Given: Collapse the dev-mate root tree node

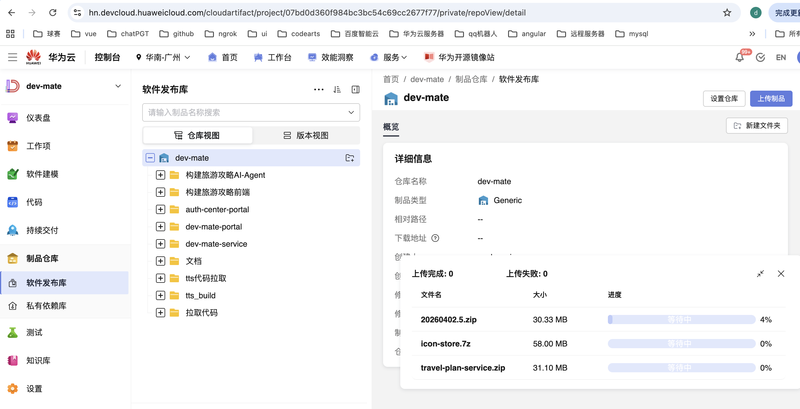Looking at the screenshot, I should click(x=150, y=158).
